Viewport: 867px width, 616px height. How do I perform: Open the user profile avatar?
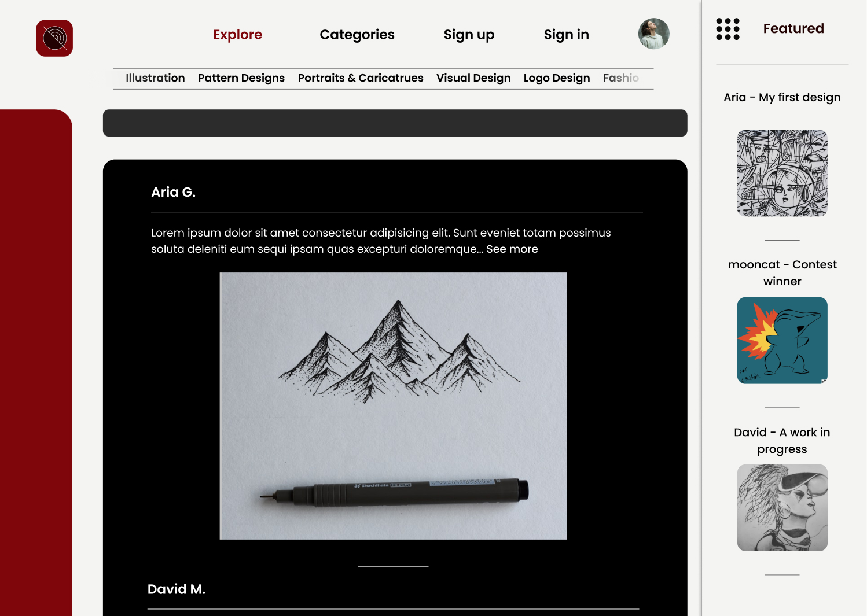click(x=654, y=34)
